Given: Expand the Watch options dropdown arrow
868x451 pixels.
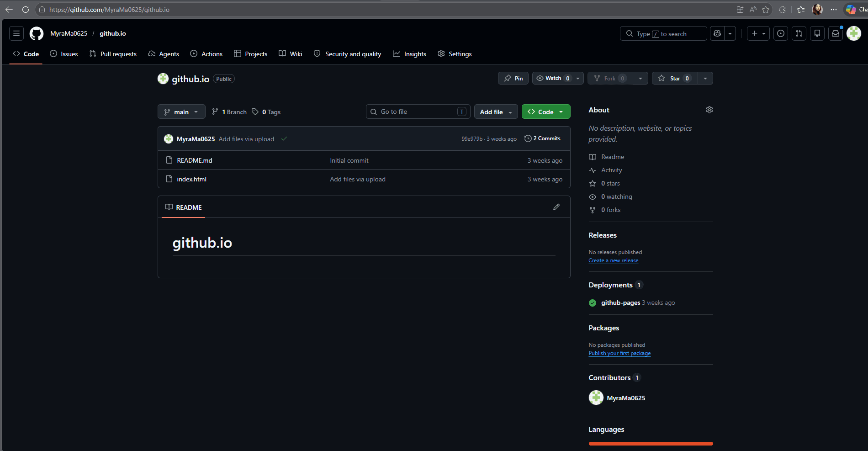Looking at the screenshot, I should (x=578, y=78).
